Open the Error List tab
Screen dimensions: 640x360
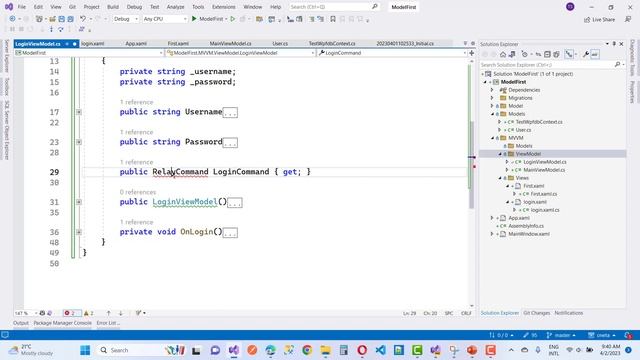(108, 323)
